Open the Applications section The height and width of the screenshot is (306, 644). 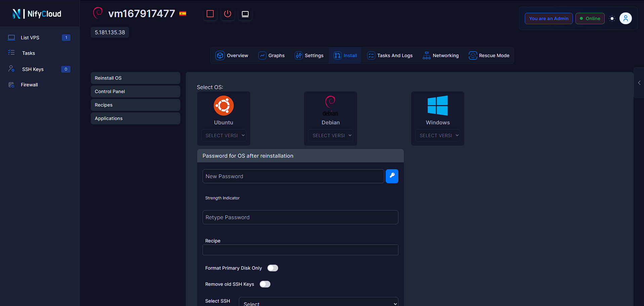(135, 118)
